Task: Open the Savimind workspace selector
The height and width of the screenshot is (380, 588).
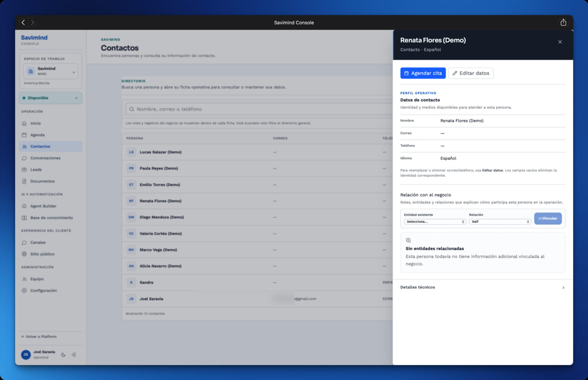Action: click(51, 71)
